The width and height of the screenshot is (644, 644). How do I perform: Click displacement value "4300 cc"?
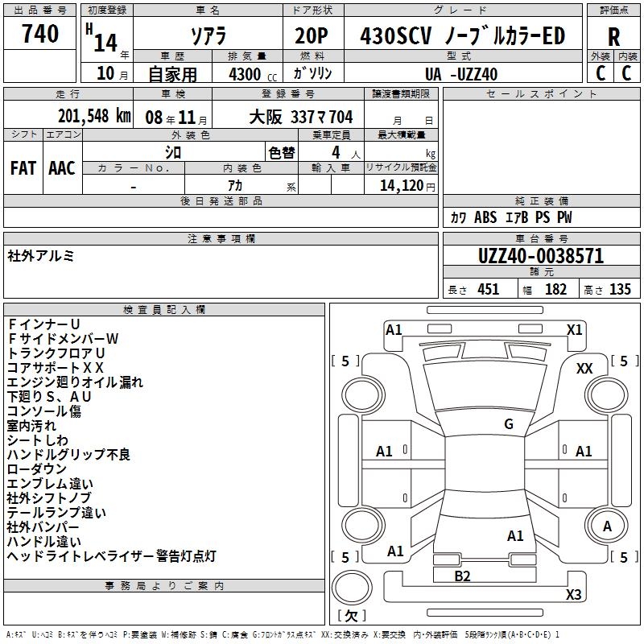pyautogui.click(x=253, y=74)
